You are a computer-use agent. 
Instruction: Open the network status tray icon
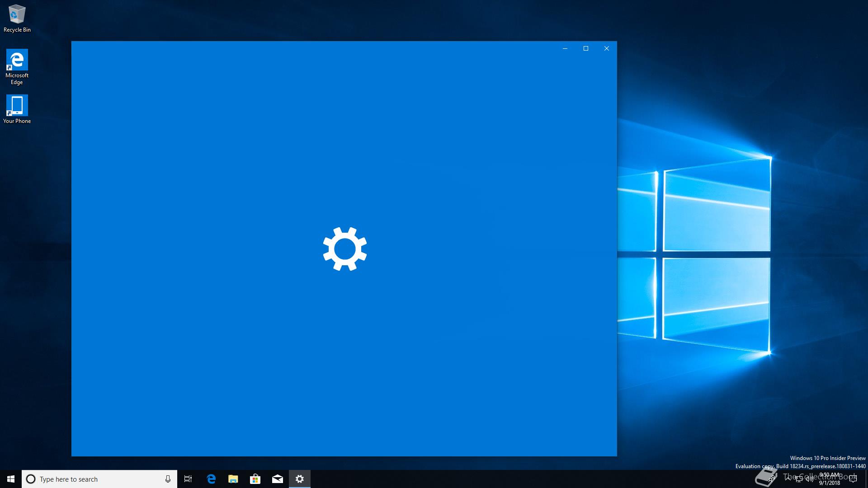[799, 479]
